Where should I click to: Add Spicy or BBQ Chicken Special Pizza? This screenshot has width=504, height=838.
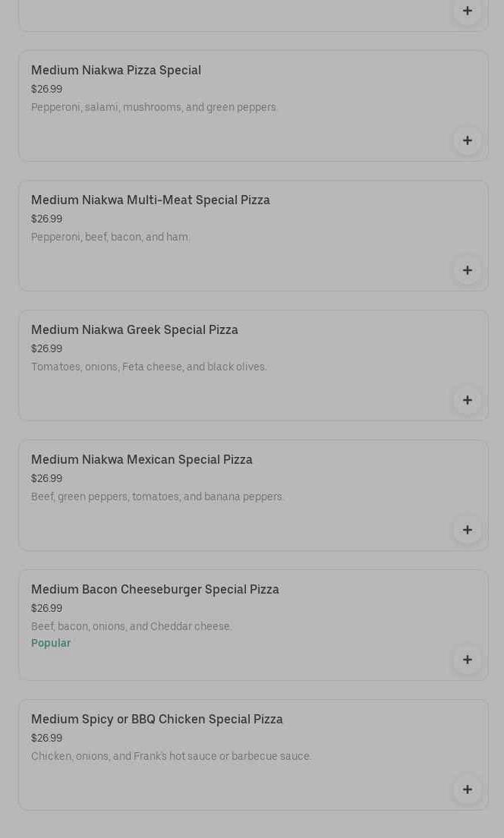click(467, 789)
